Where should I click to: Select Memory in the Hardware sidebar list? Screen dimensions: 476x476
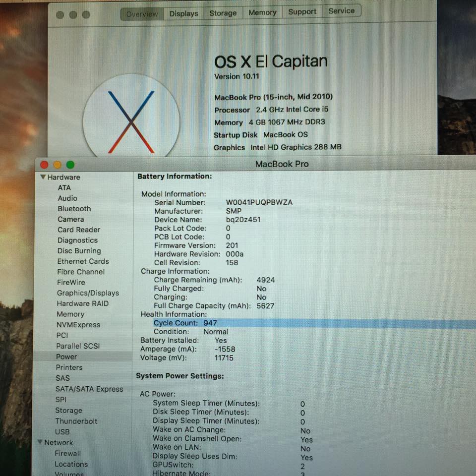point(70,314)
